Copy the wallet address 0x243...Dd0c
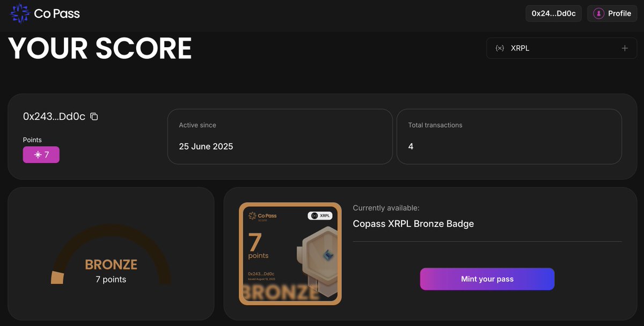The image size is (644, 326). 94,117
